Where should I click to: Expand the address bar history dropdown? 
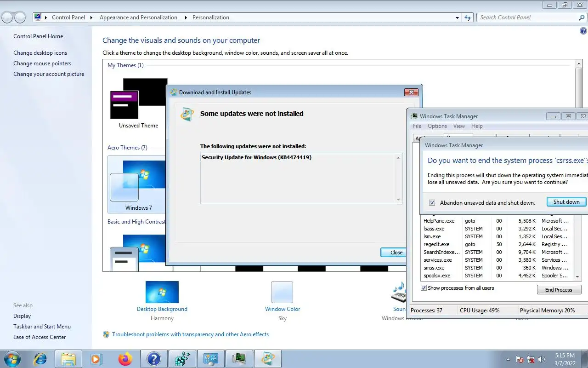pos(457,17)
